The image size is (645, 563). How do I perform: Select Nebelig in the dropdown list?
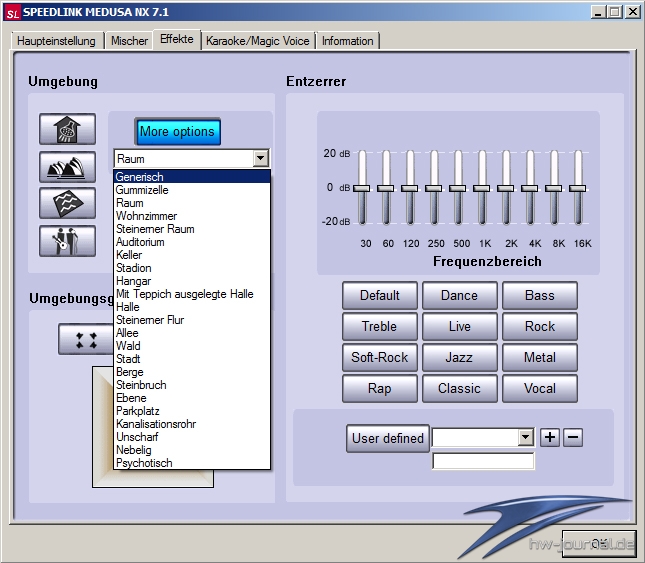point(192,450)
